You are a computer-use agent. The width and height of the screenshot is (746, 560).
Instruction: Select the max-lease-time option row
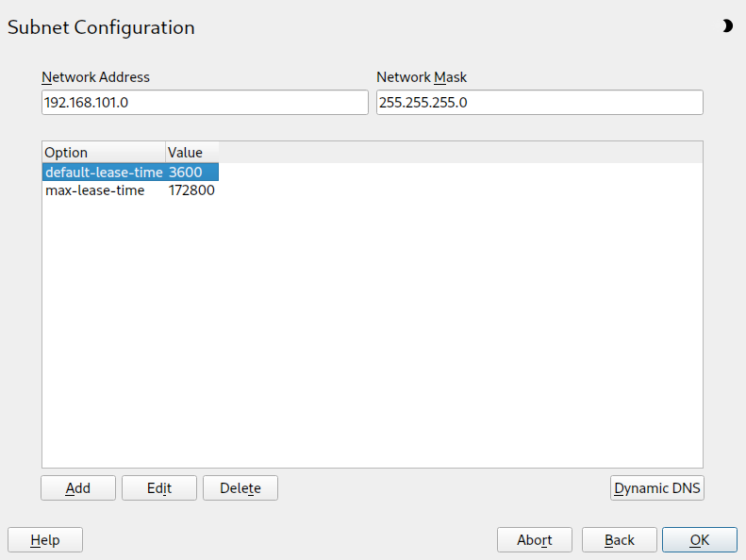(95, 190)
